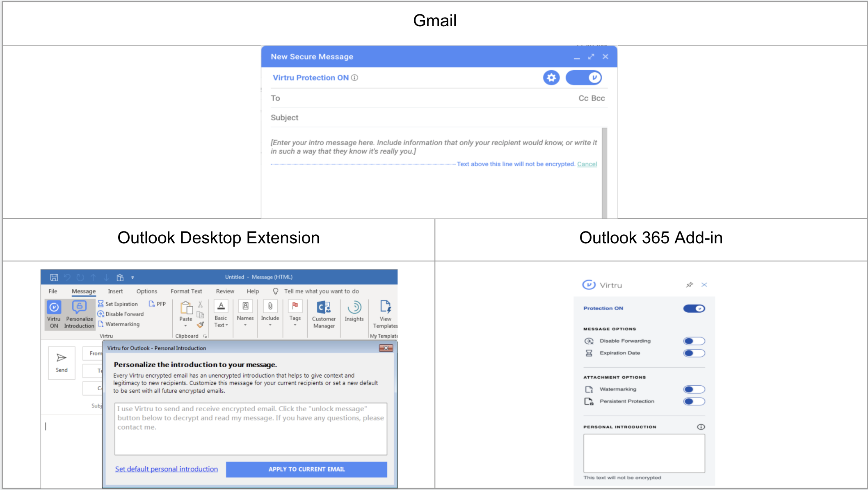Click the Format Painter brush icon
This screenshot has width=868, height=490.
[200, 325]
